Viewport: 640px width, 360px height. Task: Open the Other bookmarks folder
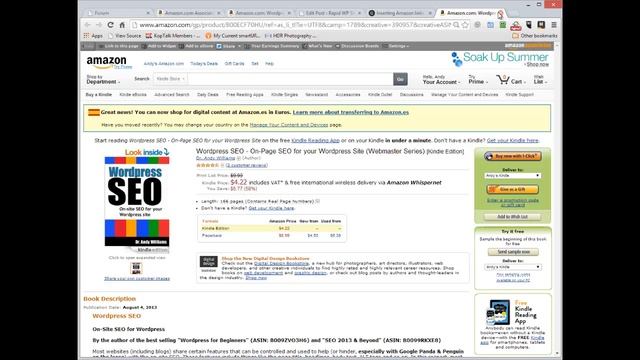535,36
